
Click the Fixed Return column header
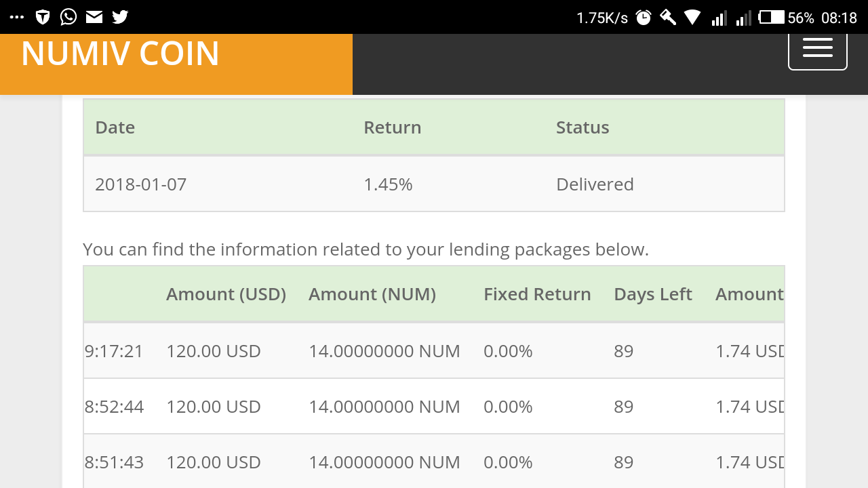tap(537, 294)
